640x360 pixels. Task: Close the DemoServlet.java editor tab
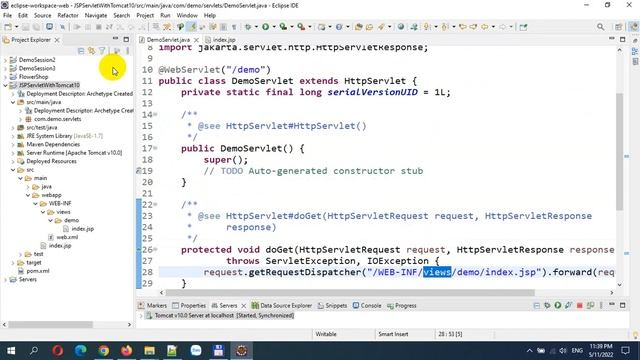click(196, 40)
